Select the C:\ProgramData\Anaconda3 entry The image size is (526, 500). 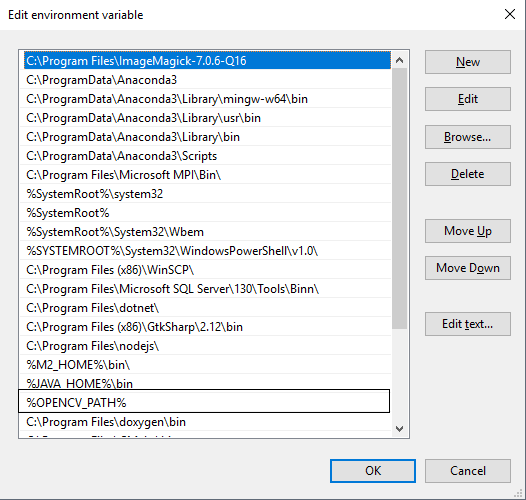point(205,80)
